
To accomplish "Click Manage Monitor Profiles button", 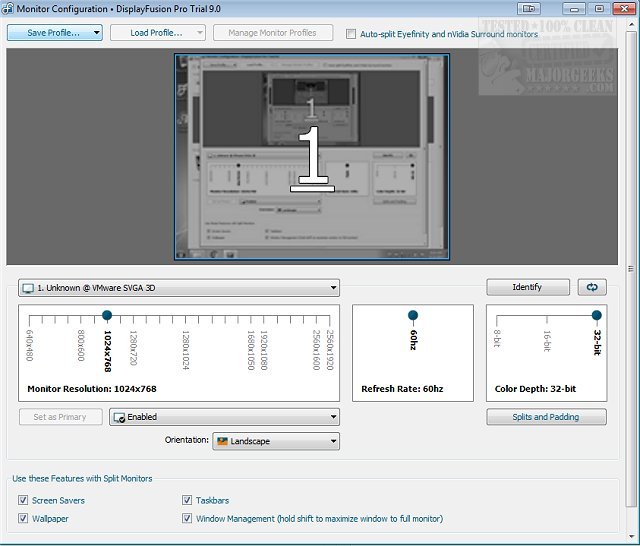I will (273, 33).
